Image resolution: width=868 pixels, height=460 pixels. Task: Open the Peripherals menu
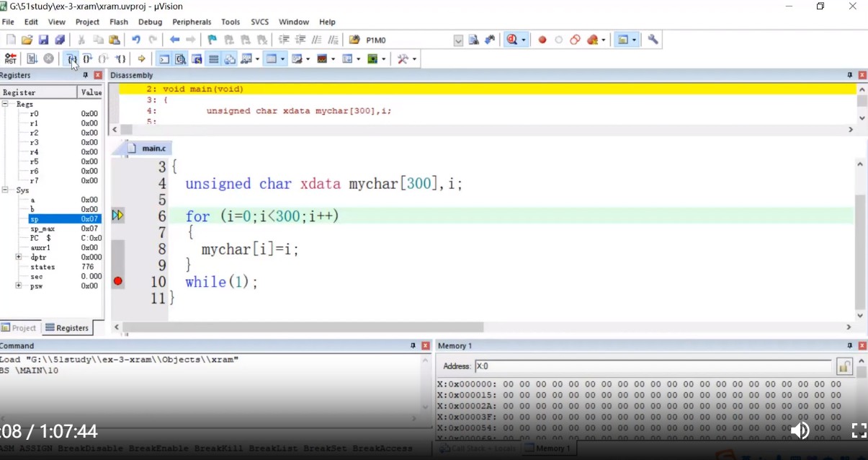tap(192, 22)
